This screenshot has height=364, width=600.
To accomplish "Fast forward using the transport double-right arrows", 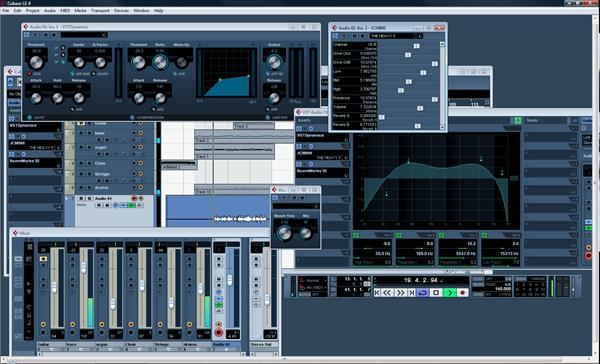I will tap(400, 293).
